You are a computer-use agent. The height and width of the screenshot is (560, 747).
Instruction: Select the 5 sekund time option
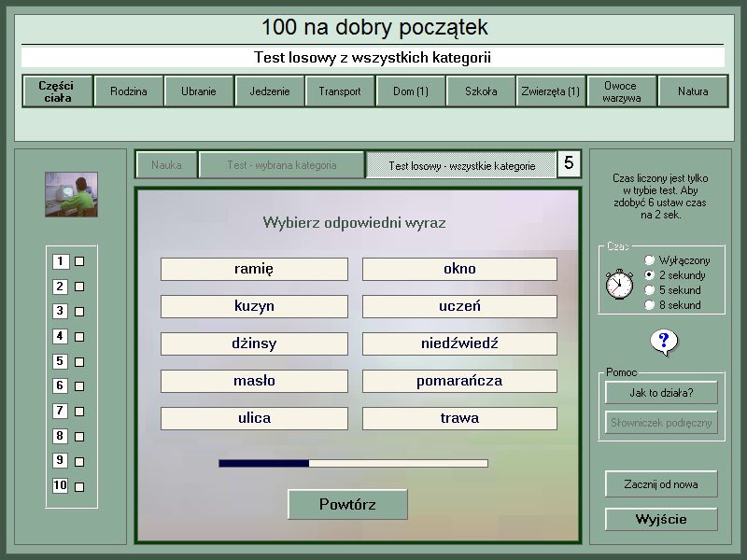click(x=650, y=290)
